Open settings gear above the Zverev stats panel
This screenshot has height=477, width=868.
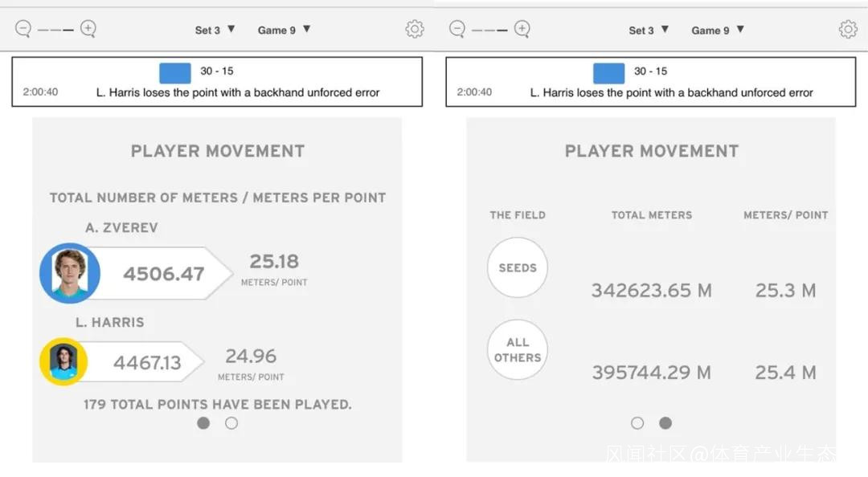pos(415,30)
